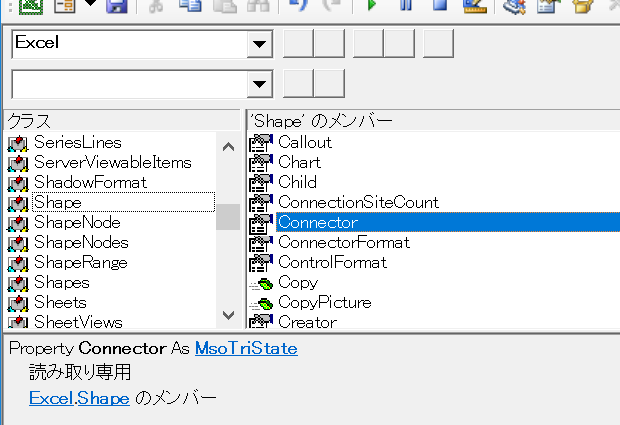Click the Break pause icon

[406, 5]
